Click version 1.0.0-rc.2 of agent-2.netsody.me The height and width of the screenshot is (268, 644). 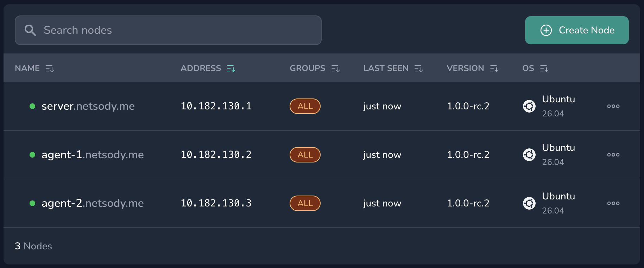tap(468, 203)
